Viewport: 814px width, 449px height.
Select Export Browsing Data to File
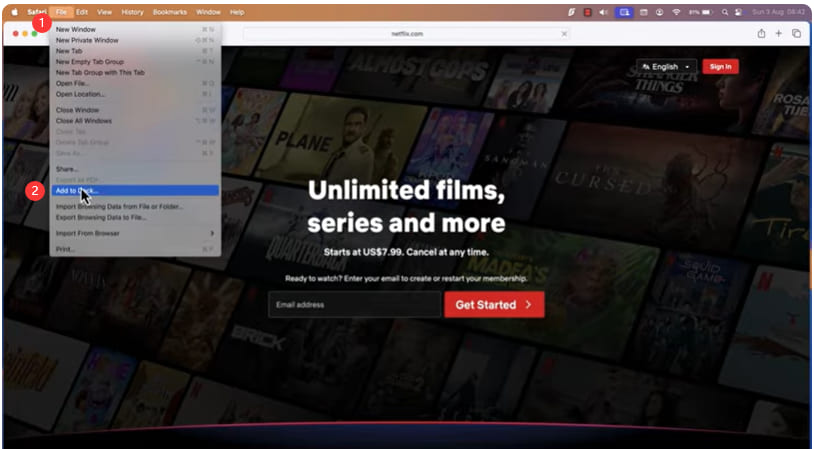(135, 217)
